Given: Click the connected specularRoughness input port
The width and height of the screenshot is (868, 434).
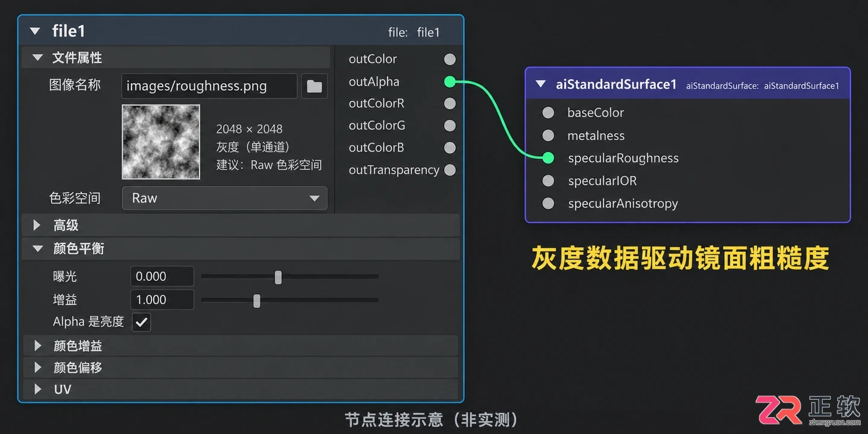Looking at the screenshot, I should [x=548, y=158].
